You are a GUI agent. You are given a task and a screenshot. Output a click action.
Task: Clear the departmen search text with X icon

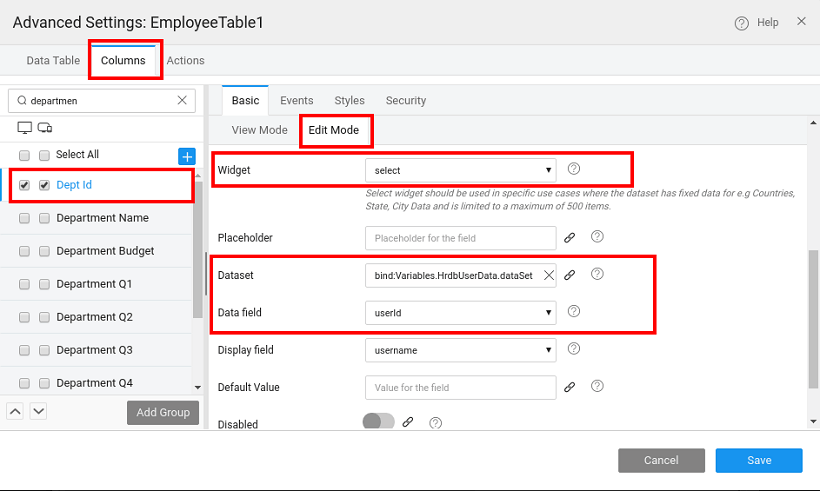[x=182, y=100]
